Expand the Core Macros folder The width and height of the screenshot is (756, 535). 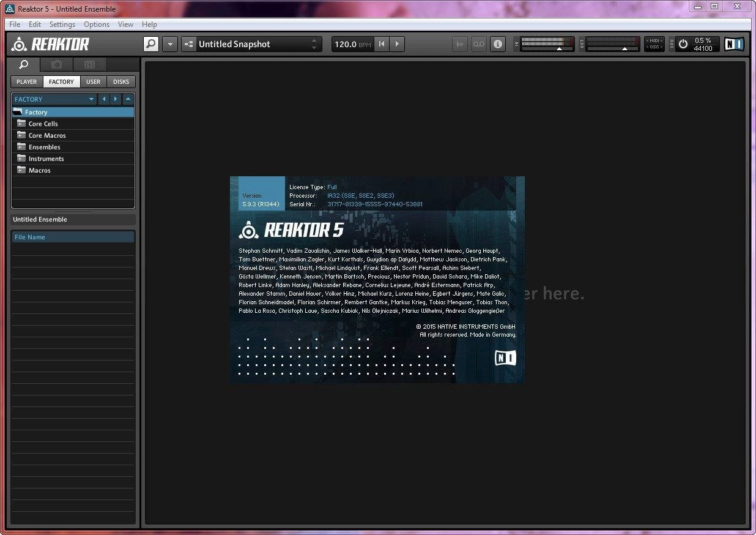tap(21, 135)
